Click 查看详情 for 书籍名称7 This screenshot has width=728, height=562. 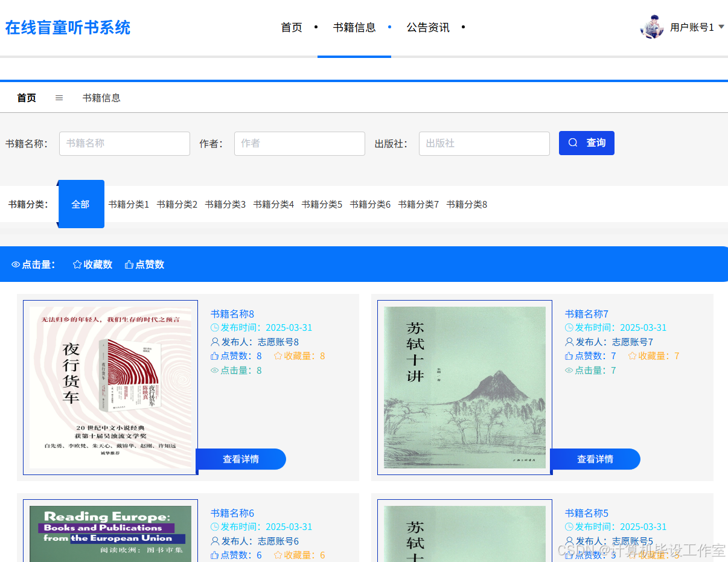(x=595, y=459)
